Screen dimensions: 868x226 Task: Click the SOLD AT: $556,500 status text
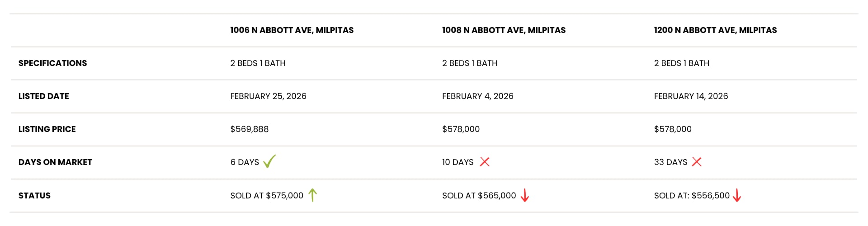coord(692,196)
